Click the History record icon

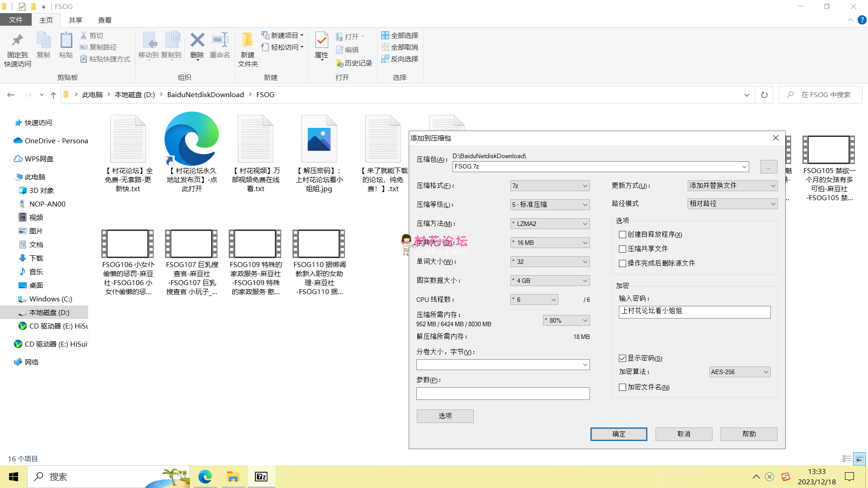coord(340,63)
